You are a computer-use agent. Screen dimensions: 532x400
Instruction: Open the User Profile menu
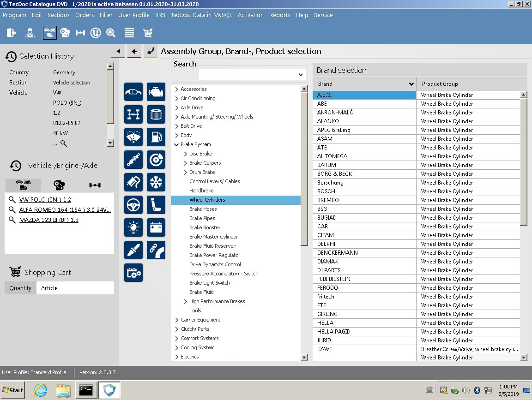(133, 15)
